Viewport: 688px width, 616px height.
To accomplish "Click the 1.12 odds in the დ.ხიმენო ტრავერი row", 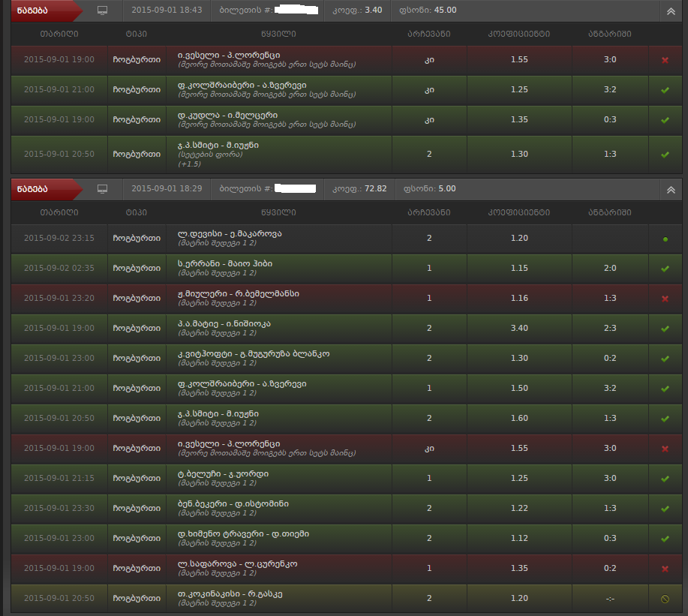I will [x=519, y=538].
